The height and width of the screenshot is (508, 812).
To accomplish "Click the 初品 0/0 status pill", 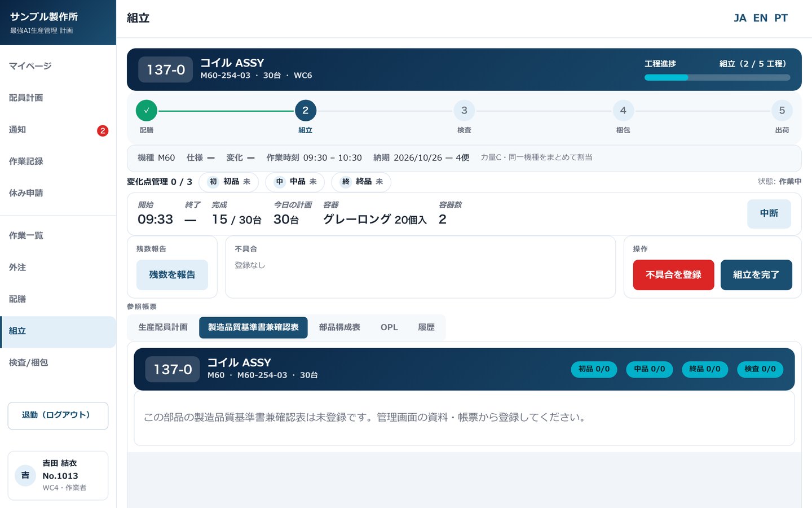I will tap(594, 369).
